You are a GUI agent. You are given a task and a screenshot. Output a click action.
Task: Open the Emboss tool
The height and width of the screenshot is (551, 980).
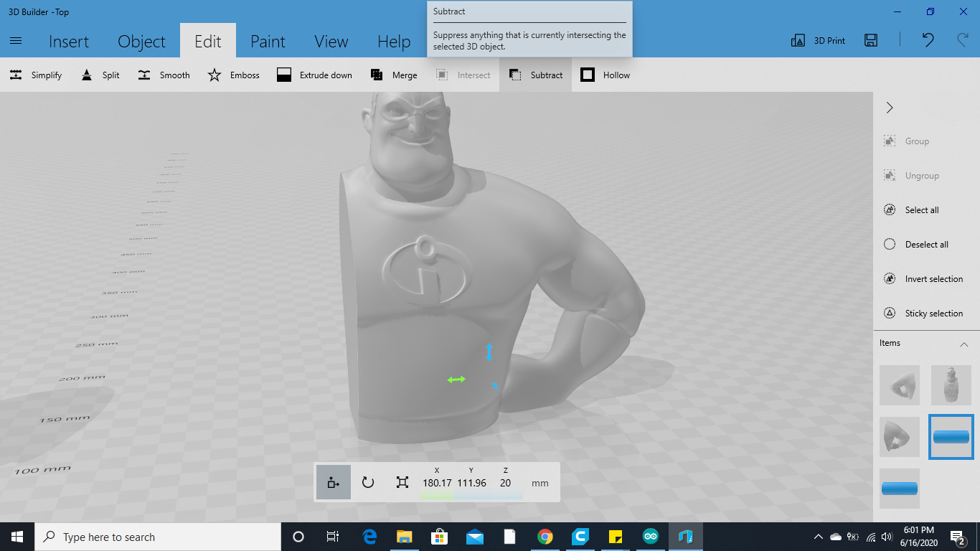[x=233, y=75]
